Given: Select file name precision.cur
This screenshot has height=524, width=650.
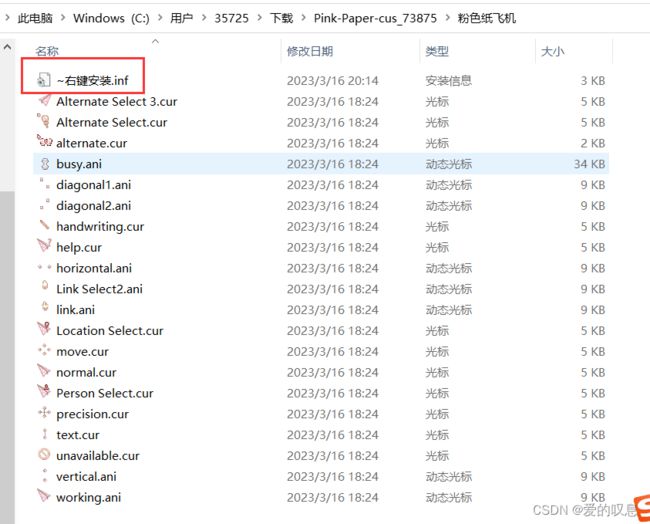Looking at the screenshot, I should (92, 414).
